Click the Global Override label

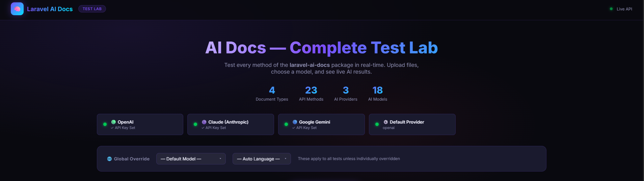pos(132,159)
